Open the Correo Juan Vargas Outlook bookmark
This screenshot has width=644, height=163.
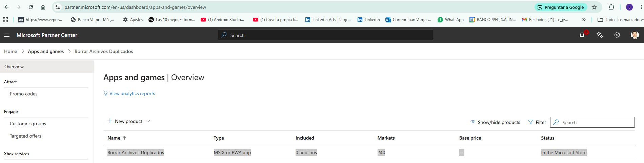408,20
